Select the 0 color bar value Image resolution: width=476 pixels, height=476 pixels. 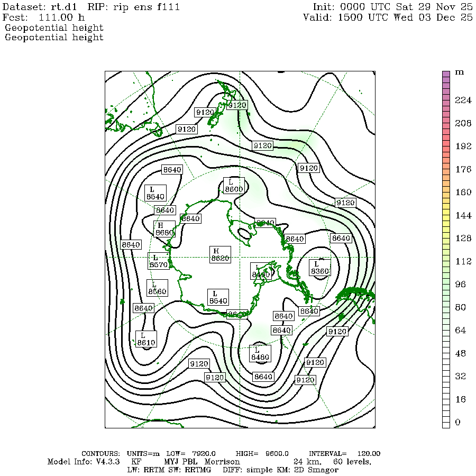457,422
